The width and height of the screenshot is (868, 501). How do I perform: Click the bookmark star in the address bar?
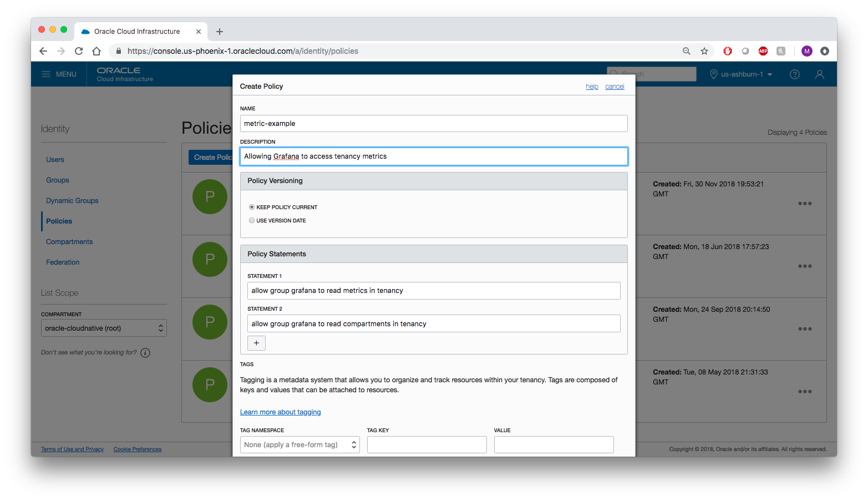coord(704,50)
